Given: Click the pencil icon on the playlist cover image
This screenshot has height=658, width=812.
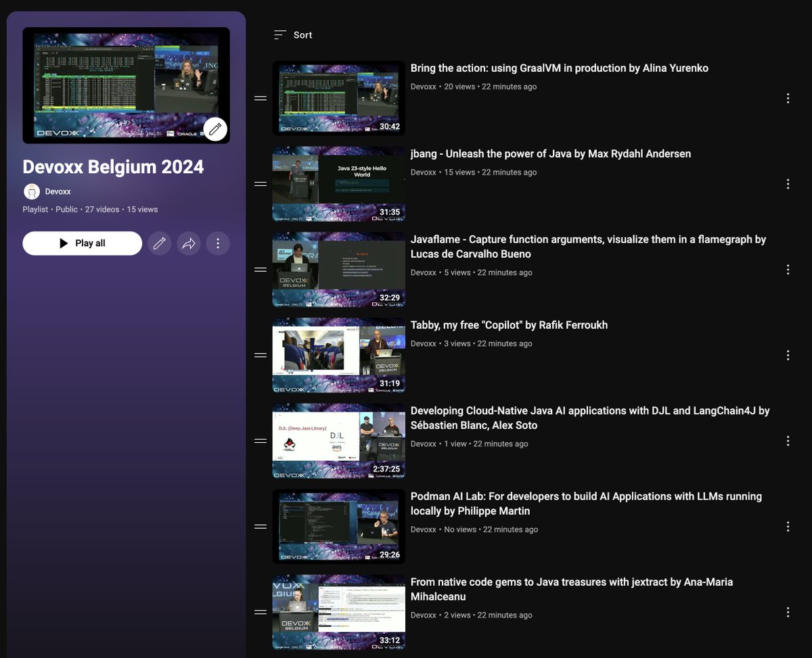Looking at the screenshot, I should (215, 129).
